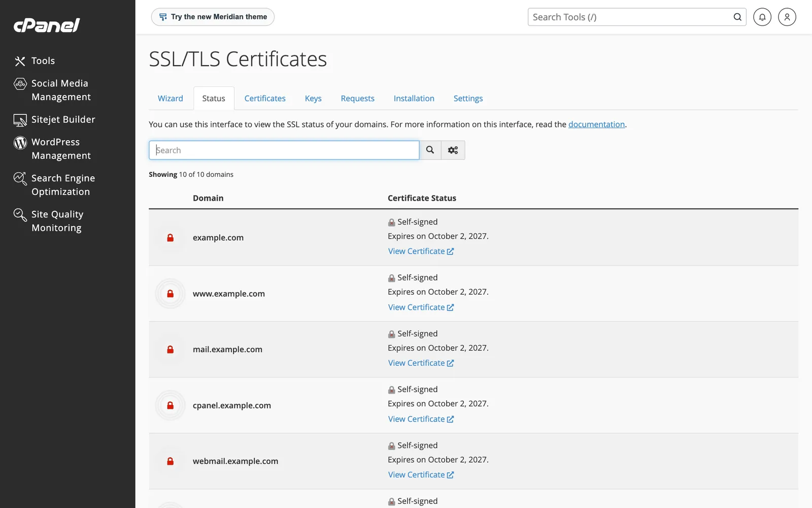This screenshot has height=508, width=812.
Task: Click the domain search magnifier button
Action: (x=430, y=150)
